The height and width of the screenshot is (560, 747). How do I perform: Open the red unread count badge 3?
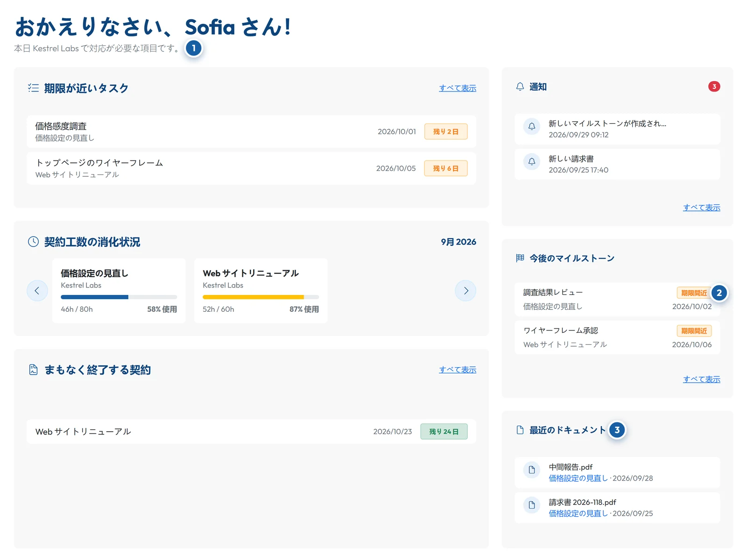tap(714, 87)
